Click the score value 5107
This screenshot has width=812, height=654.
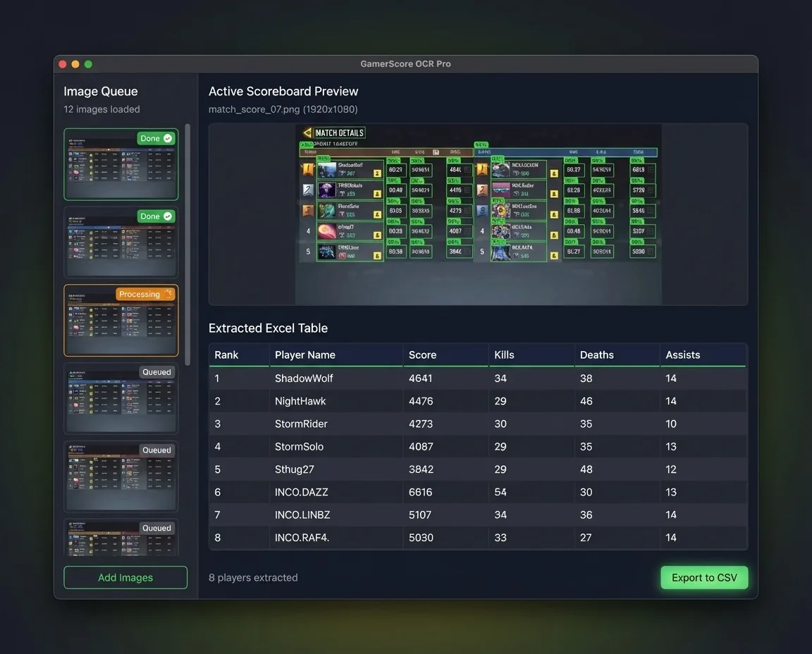coord(420,514)
